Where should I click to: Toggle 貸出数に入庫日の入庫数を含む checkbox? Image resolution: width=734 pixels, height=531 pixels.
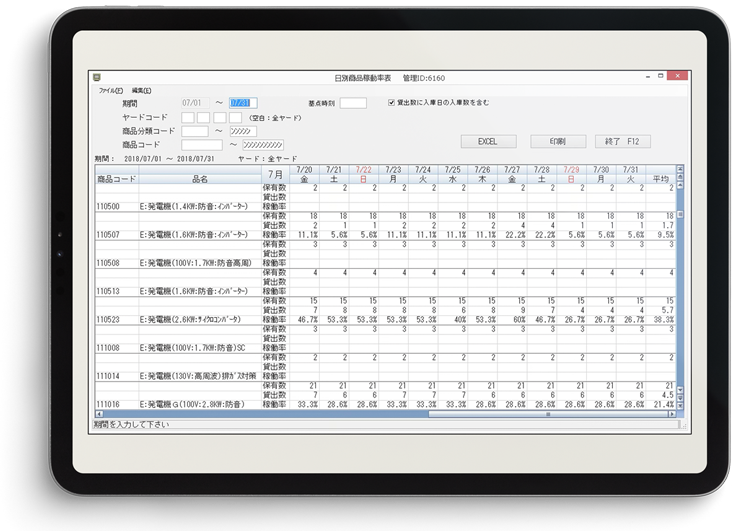click(x=391, y=103)
